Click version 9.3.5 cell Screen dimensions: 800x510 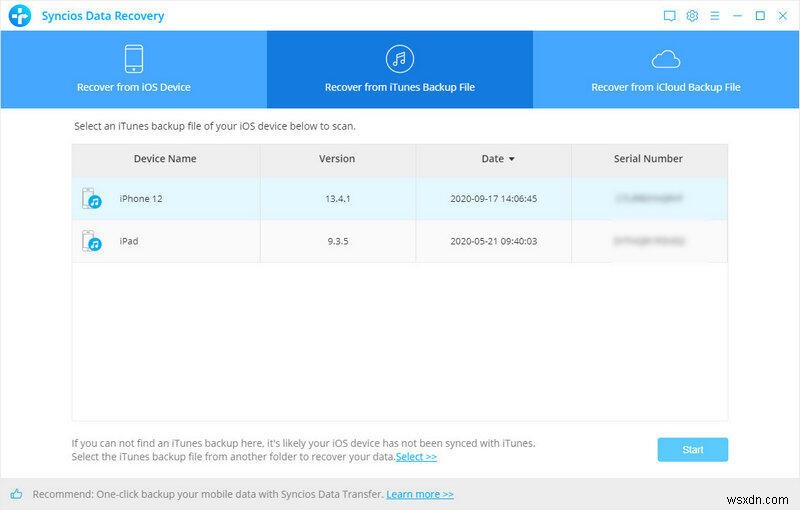(338, 241)
